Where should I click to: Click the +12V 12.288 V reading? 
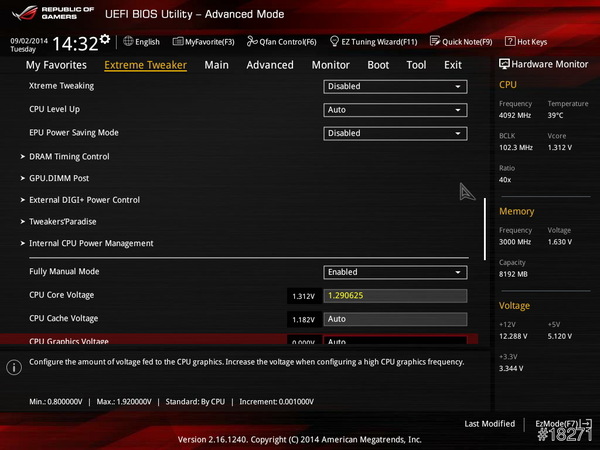click(513, 336)
